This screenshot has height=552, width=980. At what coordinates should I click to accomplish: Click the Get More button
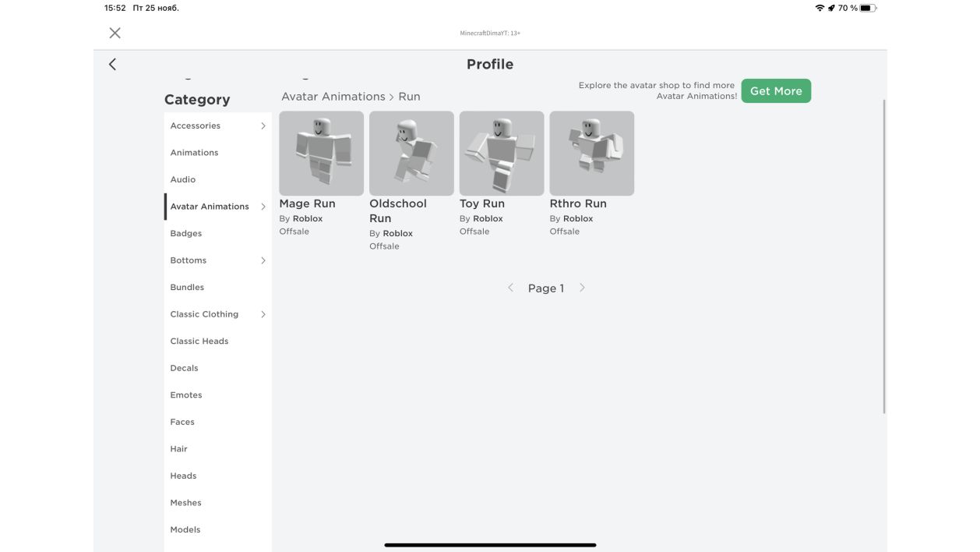[776, 90]
